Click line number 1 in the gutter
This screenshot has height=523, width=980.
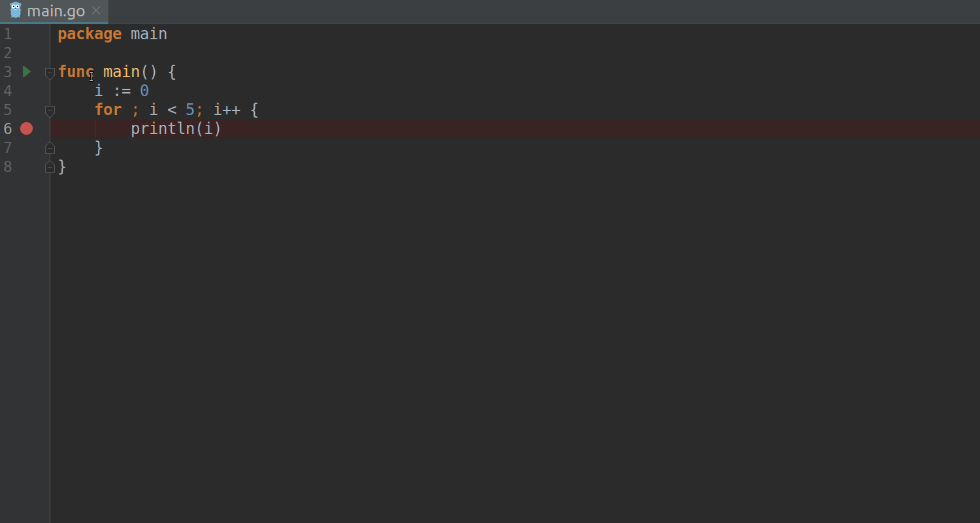point(8,34)
